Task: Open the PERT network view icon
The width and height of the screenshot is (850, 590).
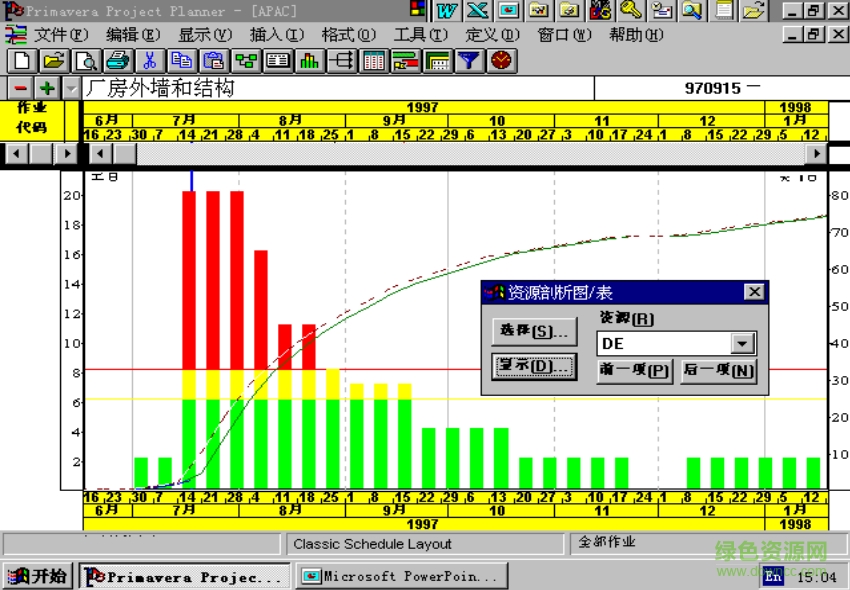Action: click(246, 60)
